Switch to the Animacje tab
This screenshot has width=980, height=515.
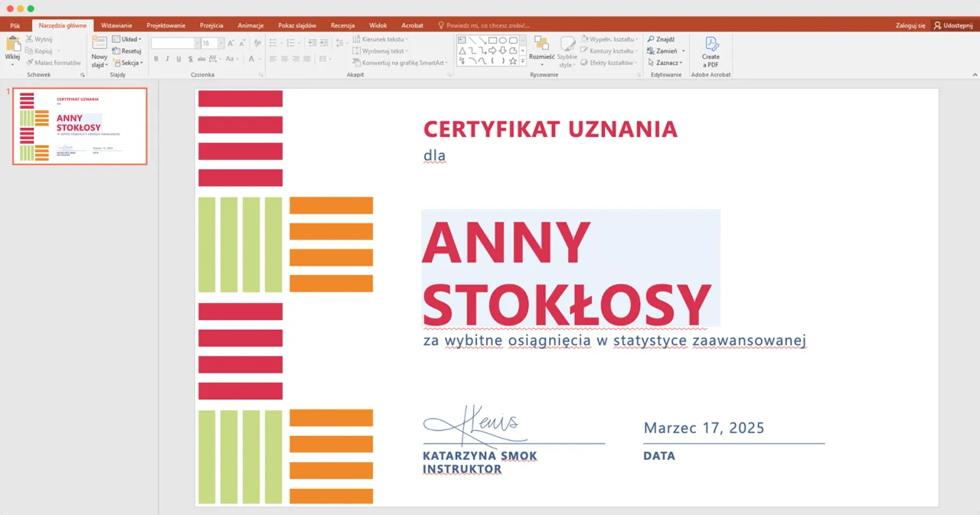point(250,25)
